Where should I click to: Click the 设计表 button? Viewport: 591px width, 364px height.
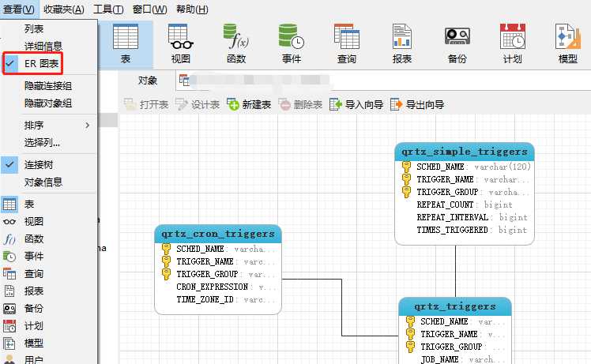click(x=198, y=104)
